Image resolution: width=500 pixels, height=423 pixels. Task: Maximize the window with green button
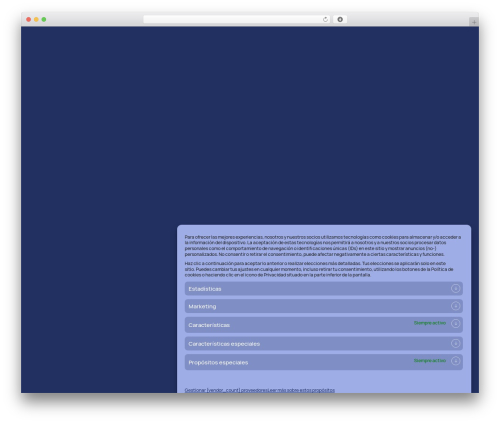click(44, 20)
